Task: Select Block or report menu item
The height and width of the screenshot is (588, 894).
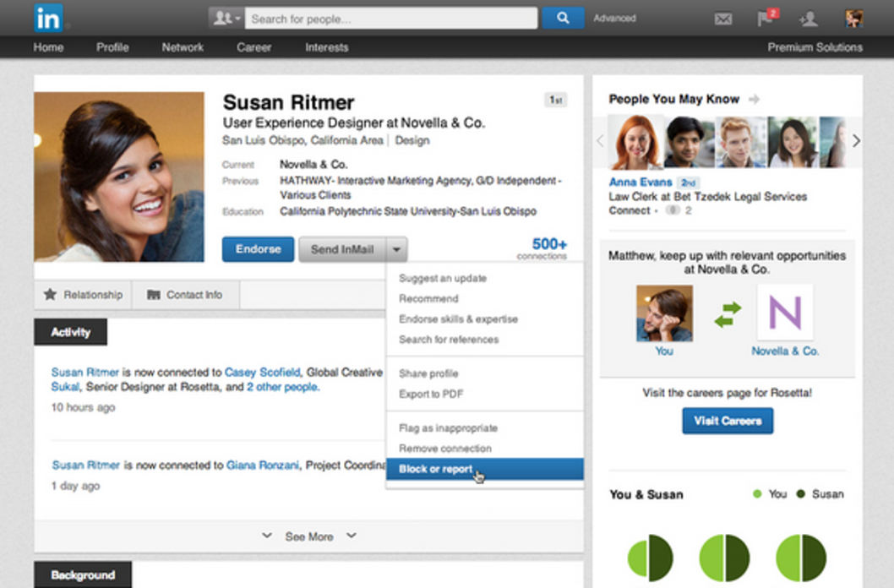Action: tap(435, 469)
